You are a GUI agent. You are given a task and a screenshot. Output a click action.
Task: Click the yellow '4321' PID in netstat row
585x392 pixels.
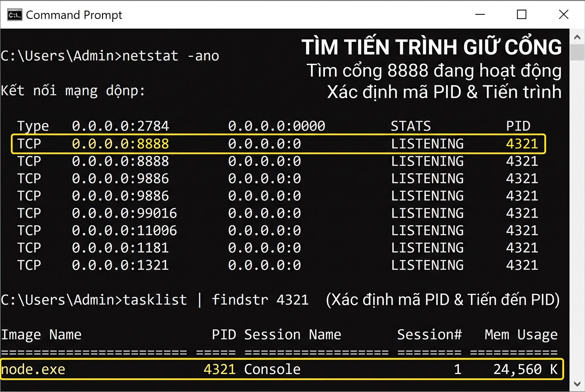tap(522, 144)
